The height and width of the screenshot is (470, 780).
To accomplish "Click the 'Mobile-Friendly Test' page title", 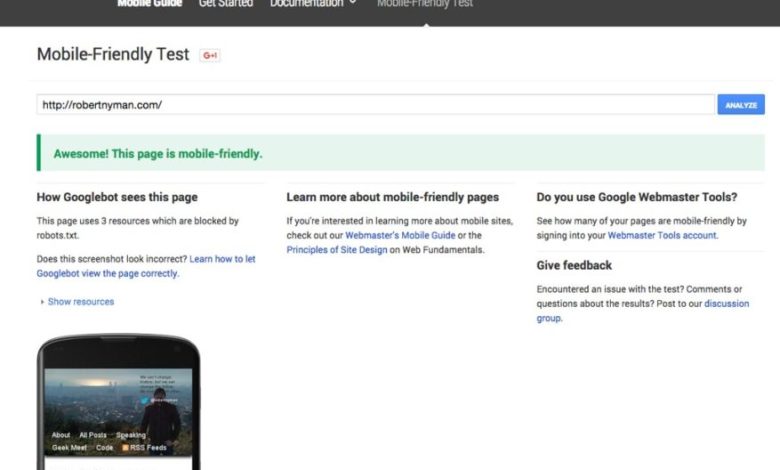I will click(113, 54).
